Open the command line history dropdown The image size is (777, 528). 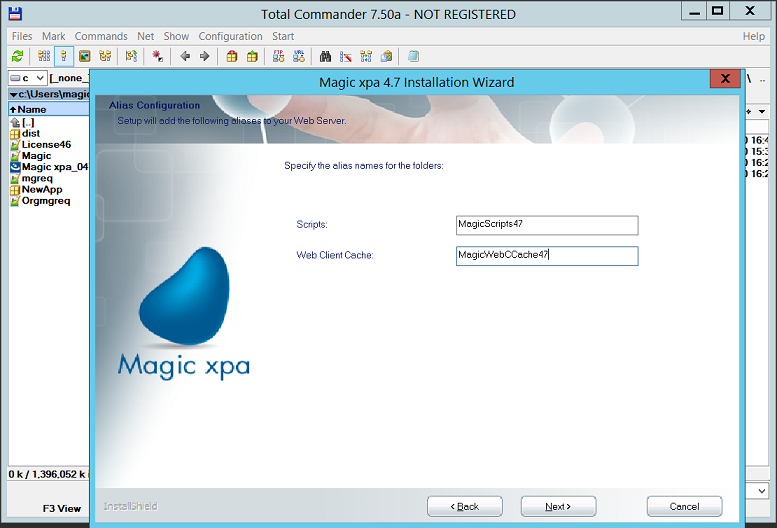(762, 491)
